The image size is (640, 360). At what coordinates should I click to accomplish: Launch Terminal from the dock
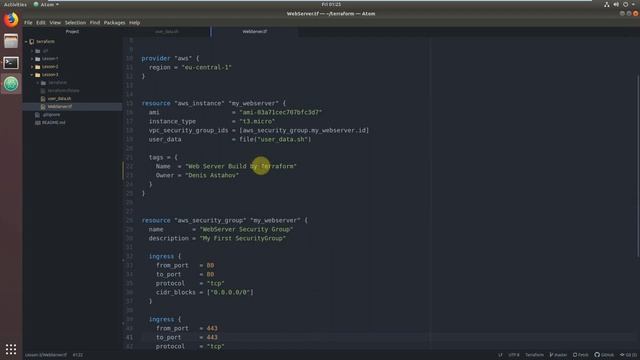(11, 63)
